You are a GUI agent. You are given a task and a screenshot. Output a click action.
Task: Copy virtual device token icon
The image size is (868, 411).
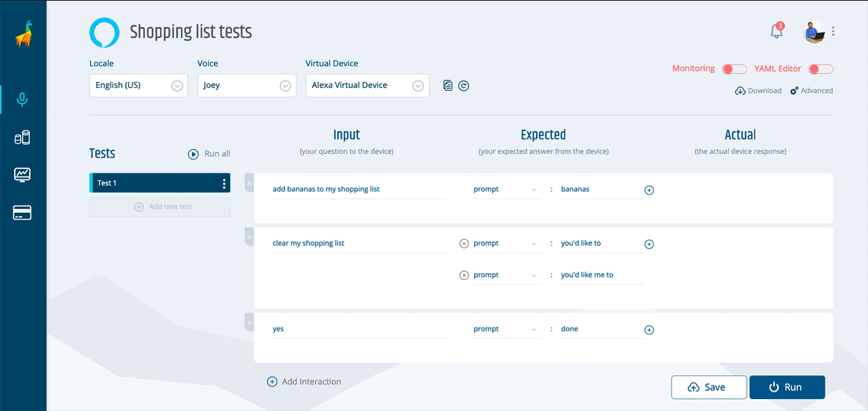[x=448, y=86]
